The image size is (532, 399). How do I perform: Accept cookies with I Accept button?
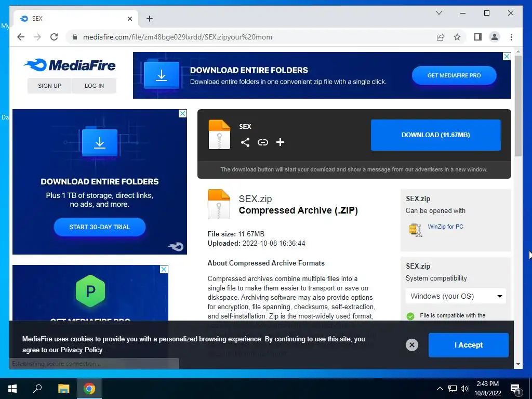tap(468, 345)
